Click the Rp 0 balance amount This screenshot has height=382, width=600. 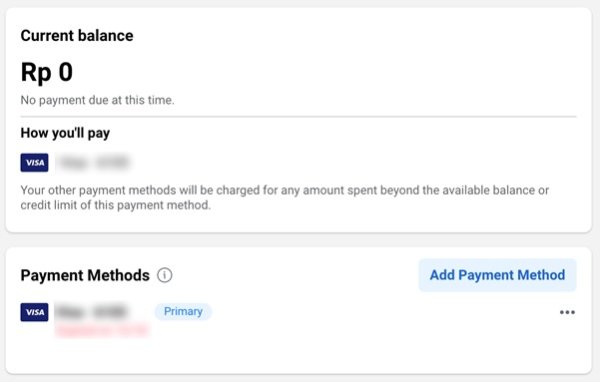point(47,72)
